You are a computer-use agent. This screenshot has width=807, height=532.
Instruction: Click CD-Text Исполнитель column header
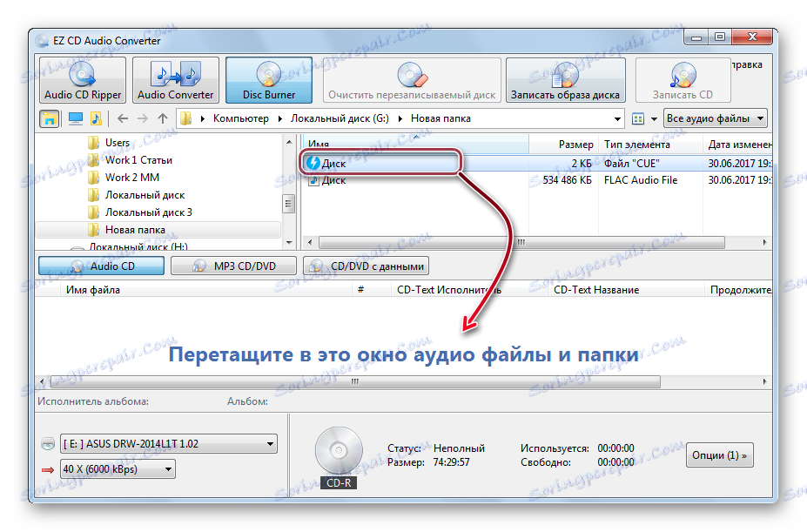click(468, 290)
